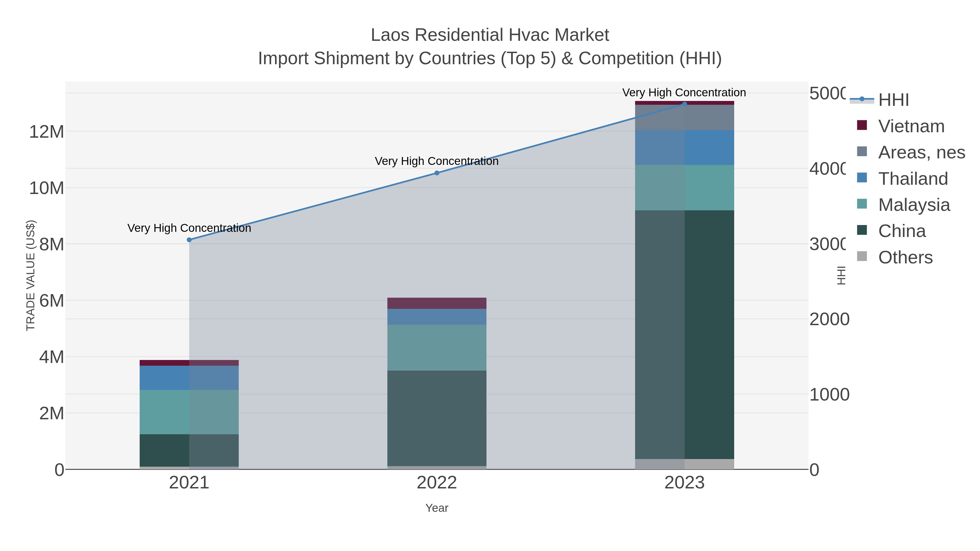Click the HHI data point for 2021

pyautogui.click(x=189, y=240)
